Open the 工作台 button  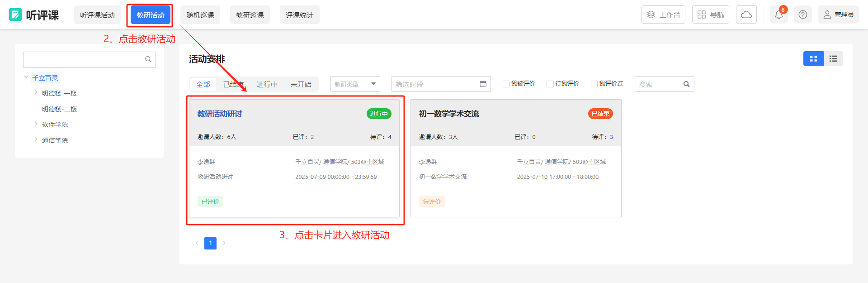click(x=663, y=15)
